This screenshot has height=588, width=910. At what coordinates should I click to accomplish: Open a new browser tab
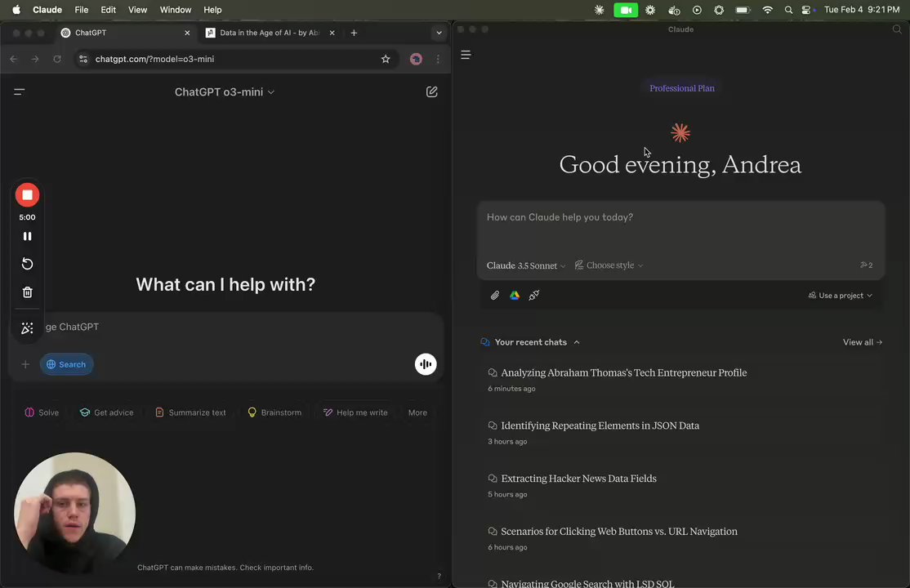point(354,33)
